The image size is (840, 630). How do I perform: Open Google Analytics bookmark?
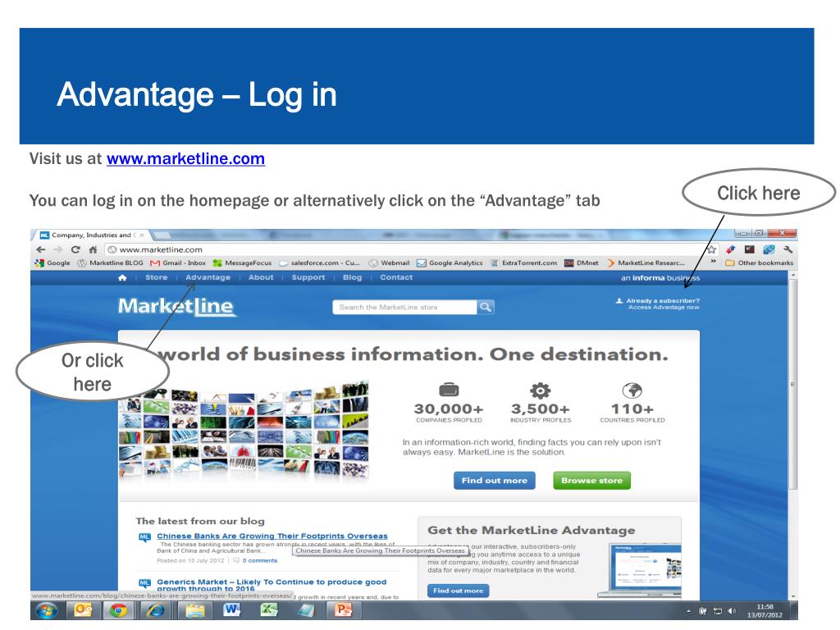[x=450, y=263]
